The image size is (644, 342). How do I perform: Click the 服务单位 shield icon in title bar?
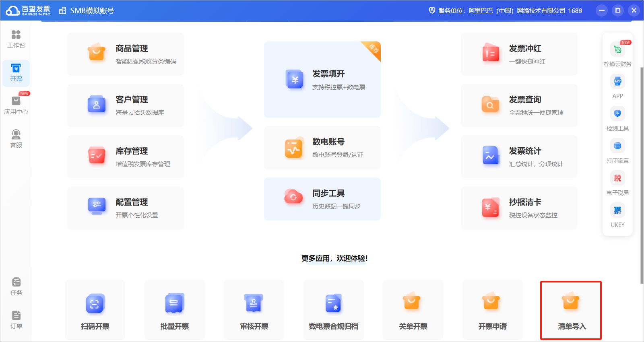click(x=432, y=10)
